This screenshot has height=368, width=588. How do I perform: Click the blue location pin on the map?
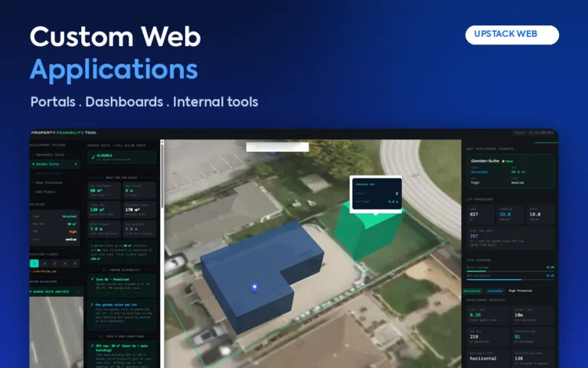pos(255,288)
